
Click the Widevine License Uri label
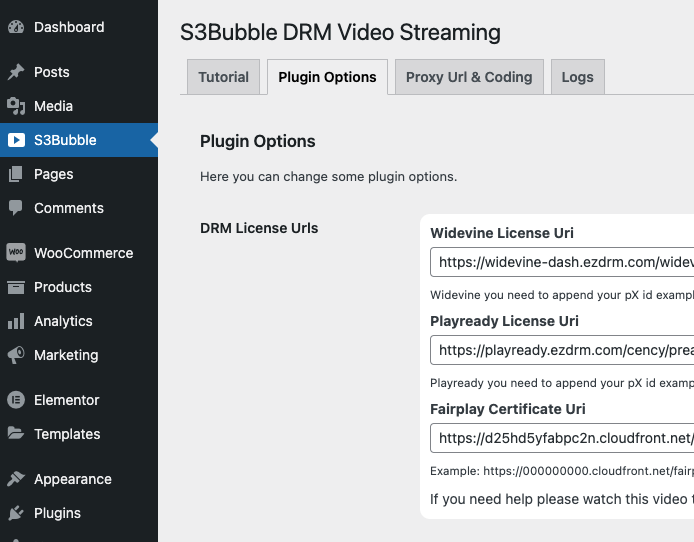pyautogui.click(x=502, y=233)
